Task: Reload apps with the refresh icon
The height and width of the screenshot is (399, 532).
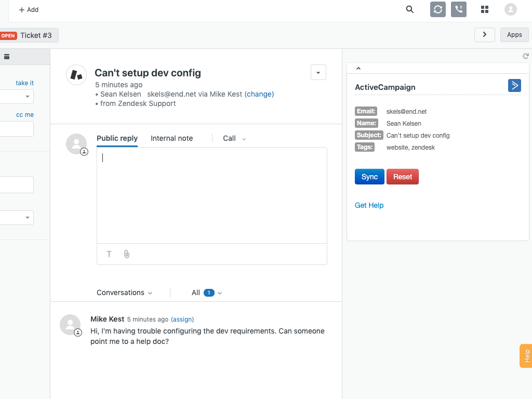Action: pos(526,56)
